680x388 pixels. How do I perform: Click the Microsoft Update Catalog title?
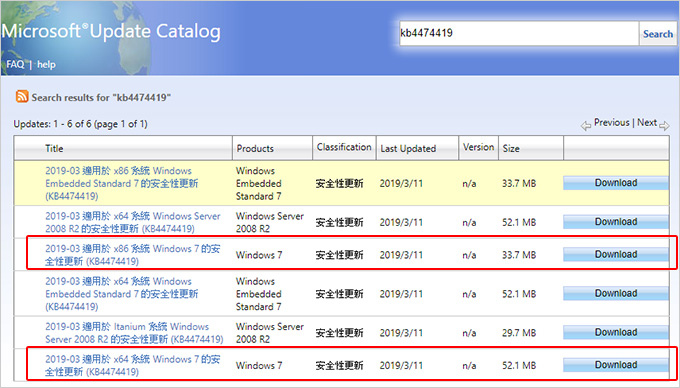tap(111, 31)
